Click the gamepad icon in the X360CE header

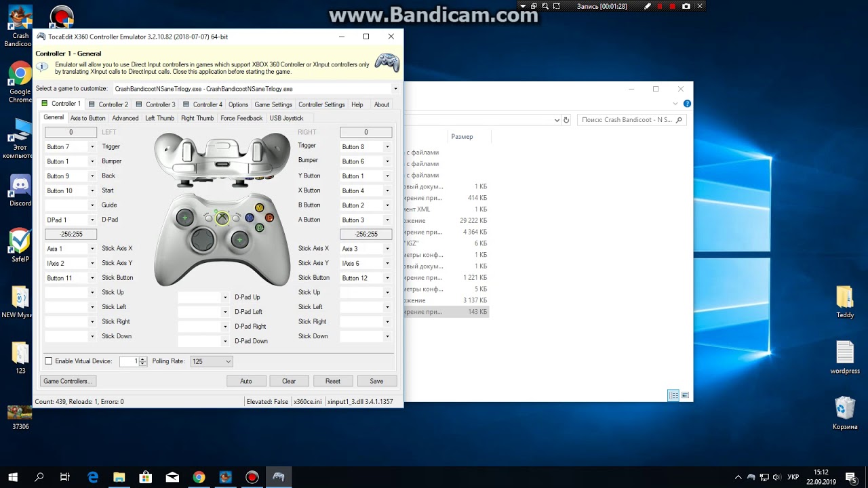(x=387, y=62)
